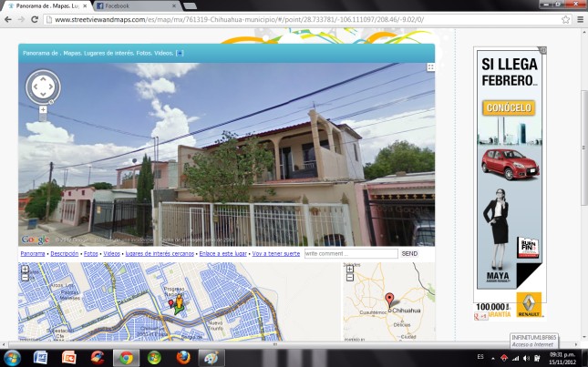The height and width of the screenshot is (367, 588).
Task: Click the 'Voy a tener suerte' link
Action: (x=276, y=254)
